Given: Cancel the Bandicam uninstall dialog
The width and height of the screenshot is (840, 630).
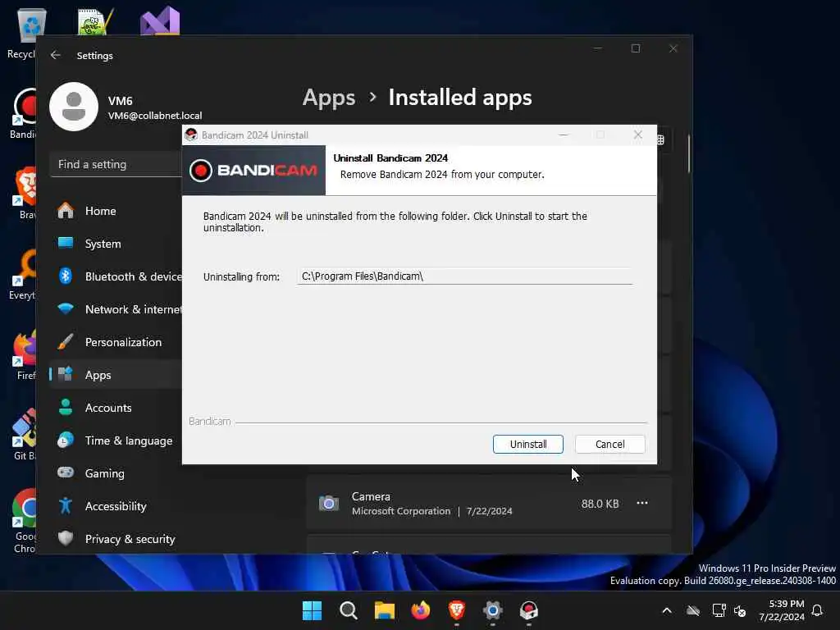Looking at the screenshot, I should click(x=609, y=444).
